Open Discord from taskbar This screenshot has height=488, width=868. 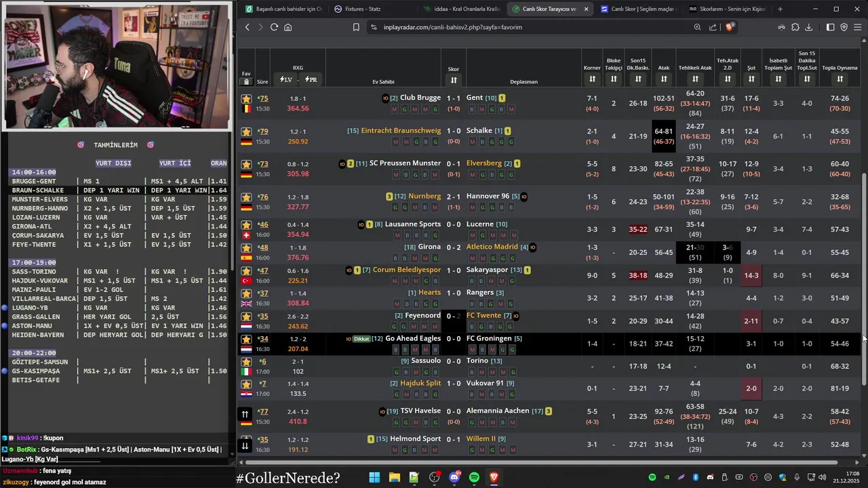click(x=454, y=477)
